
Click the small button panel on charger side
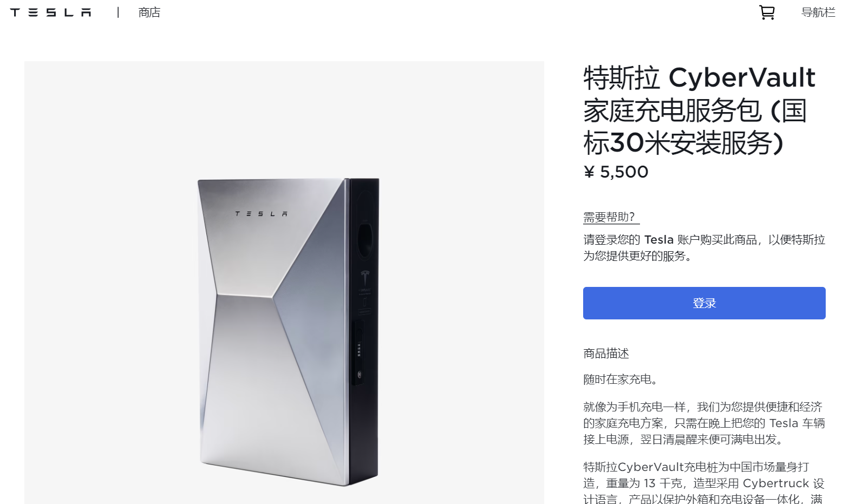click(x=358, y=352)
